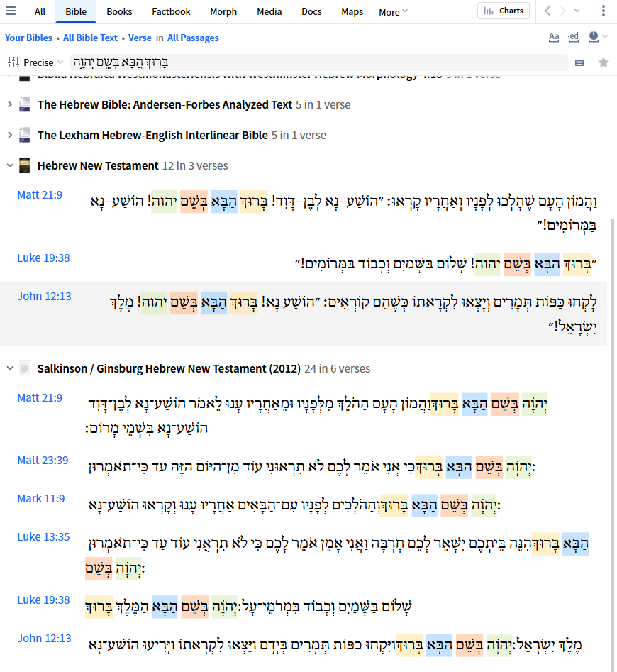The image size is (617, 672).
Task: Click the Salkinson / Ginsburg resource icon
Action: pyautogui.click(x=24, y=368)
